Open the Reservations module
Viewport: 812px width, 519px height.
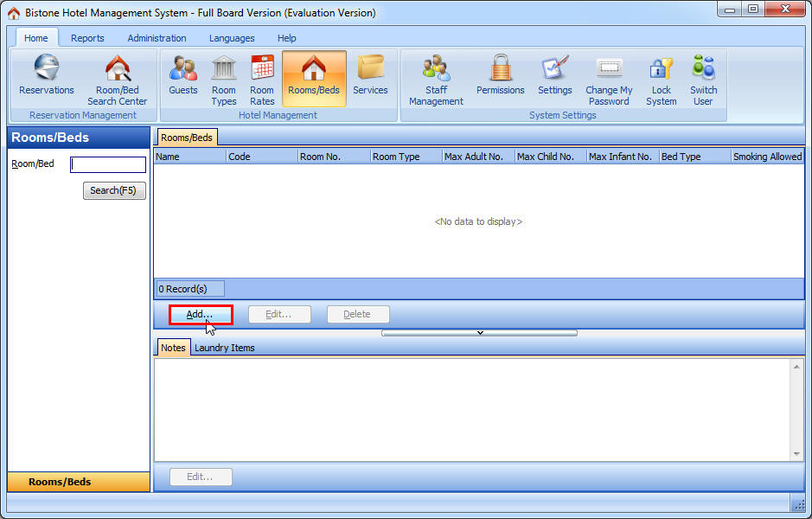46,78
